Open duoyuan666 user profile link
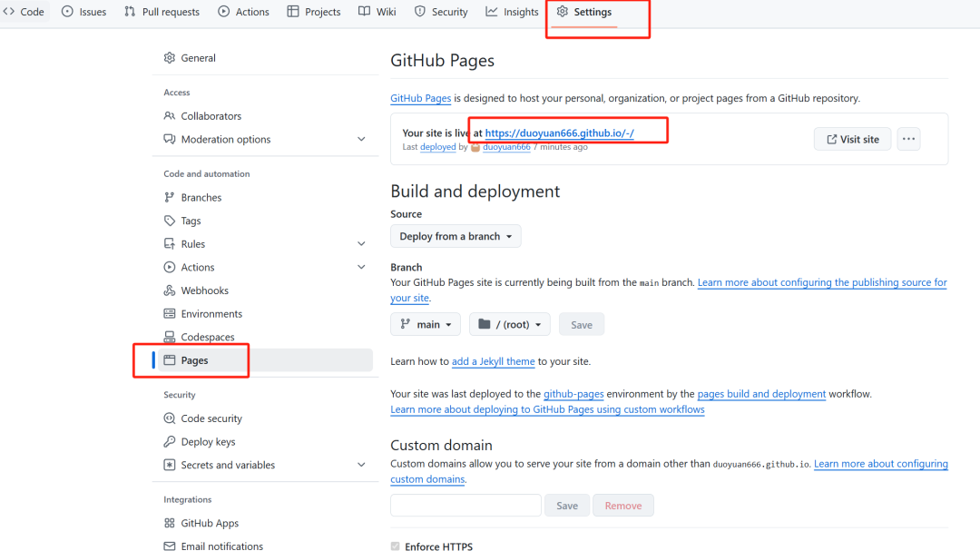The image size is (980, 551). coord(506,147)
